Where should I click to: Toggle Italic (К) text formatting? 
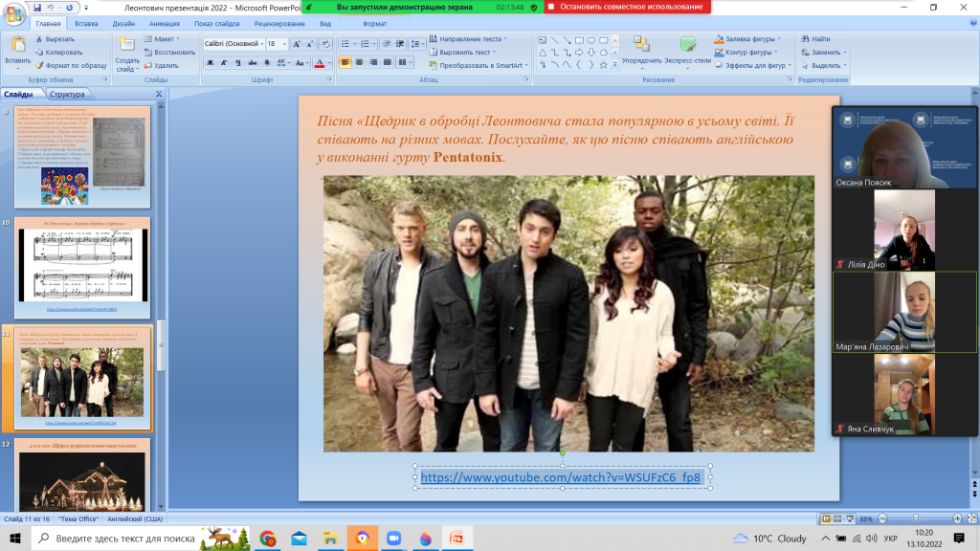click(x=222, y=63)
